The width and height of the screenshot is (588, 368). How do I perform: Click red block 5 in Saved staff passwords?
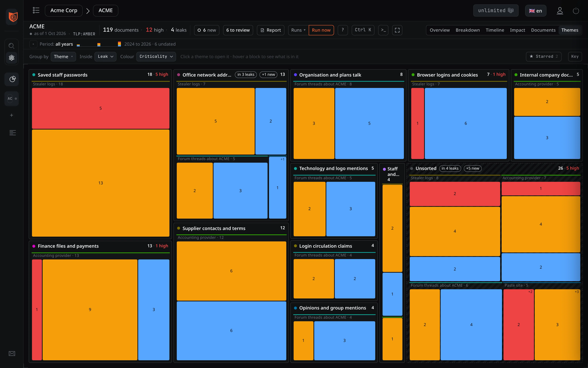tap(101, 108)
